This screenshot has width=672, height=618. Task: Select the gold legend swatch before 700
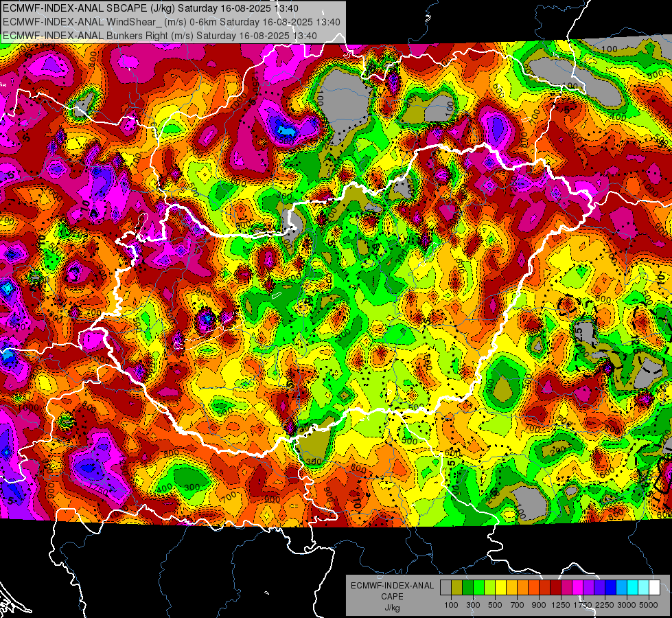coord(511,588)
